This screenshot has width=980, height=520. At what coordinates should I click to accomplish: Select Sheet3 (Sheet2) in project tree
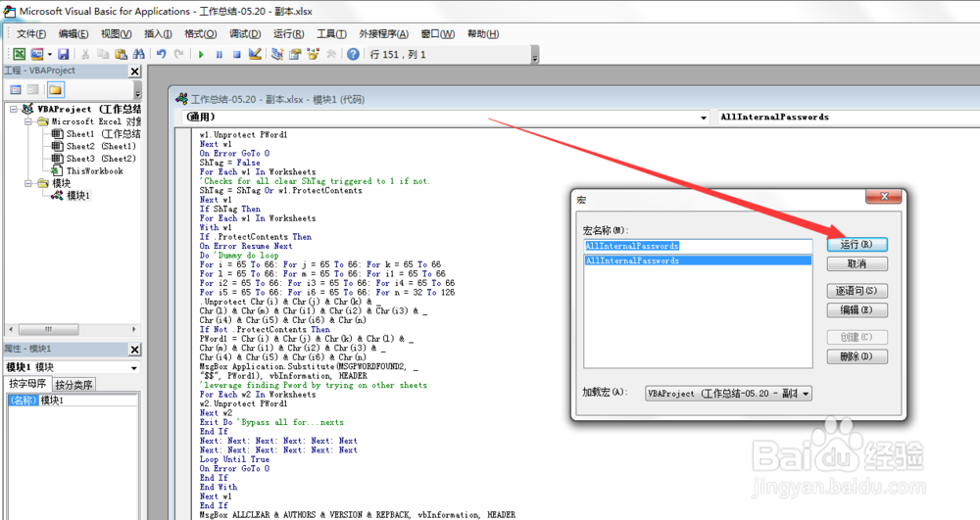pyautogui.click(x=93, y=159)
